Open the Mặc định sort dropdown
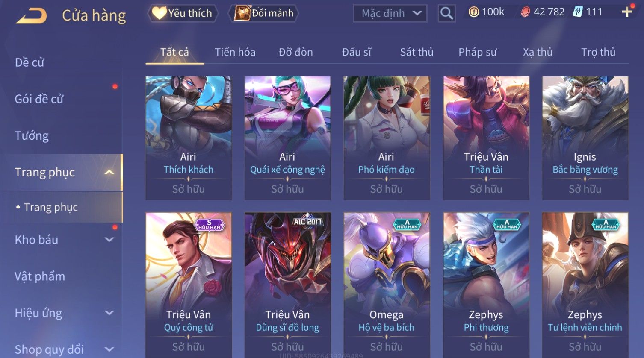This screenshot has width=644, height=358. point(390,14)
